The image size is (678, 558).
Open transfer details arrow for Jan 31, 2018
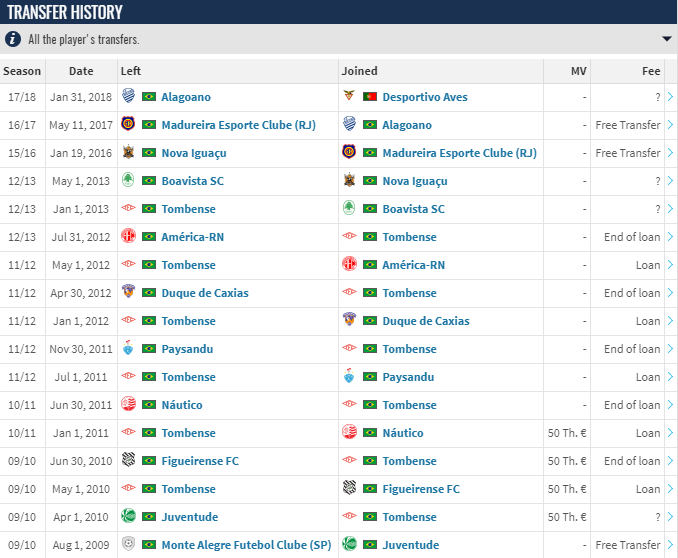(670, 97)
